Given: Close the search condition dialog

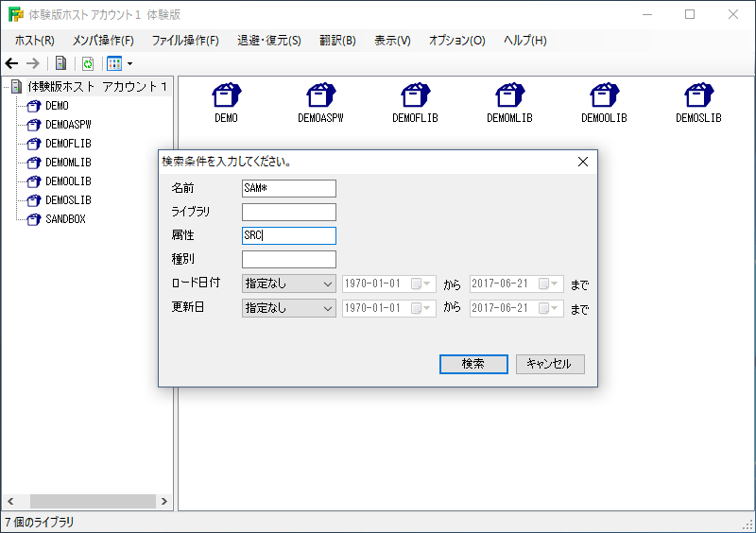Looking at the screenshot, I should (x=583, y=162).
